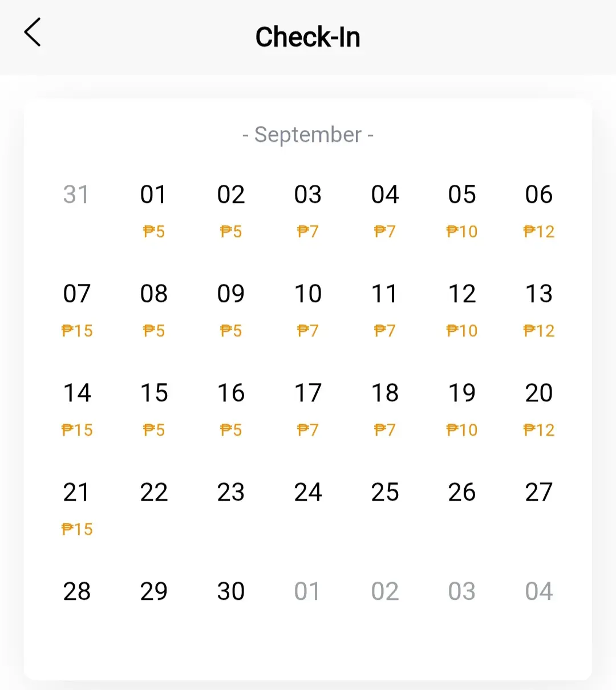Pick September 19 with ₱10 reward
This screenshot has height=690, width=616.
tap(462, 408)
